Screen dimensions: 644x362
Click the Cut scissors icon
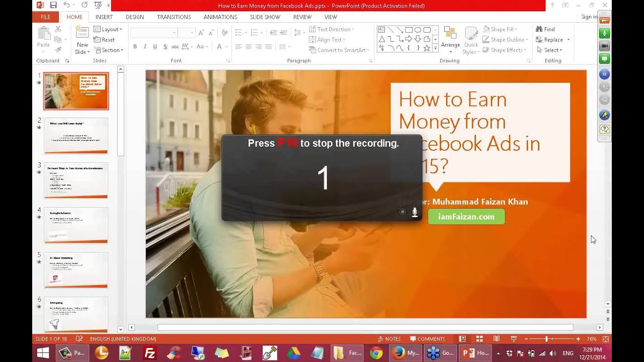58,30
